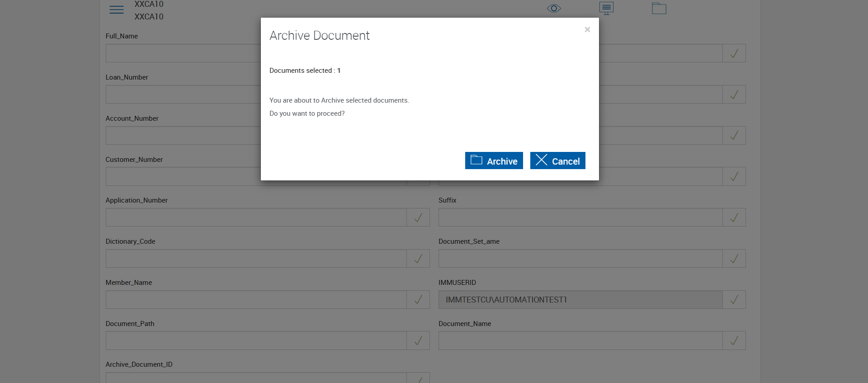
Task: Click the IMMUSERID label
Action: pyautogui.click(x=457, y=283)
